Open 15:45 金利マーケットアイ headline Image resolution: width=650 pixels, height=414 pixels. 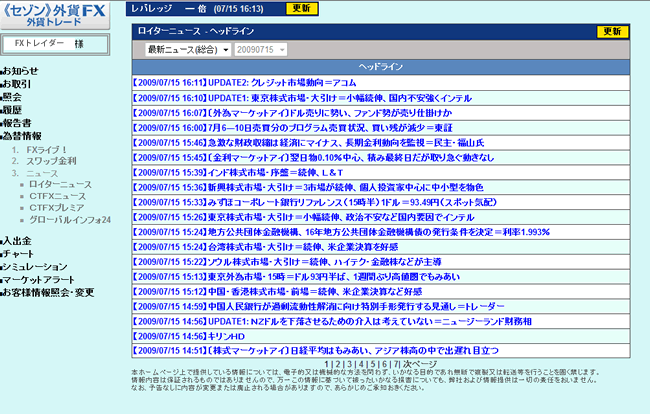[313, 158]
